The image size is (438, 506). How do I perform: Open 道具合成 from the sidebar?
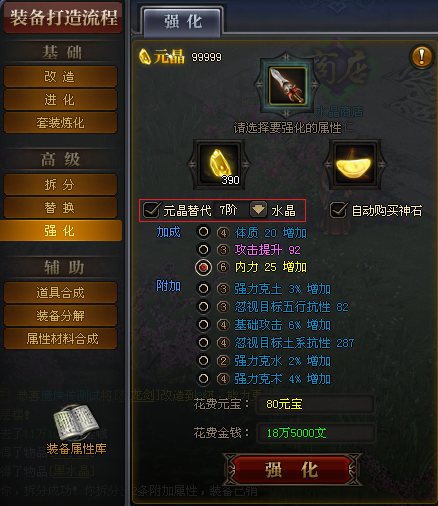point(60,293)
